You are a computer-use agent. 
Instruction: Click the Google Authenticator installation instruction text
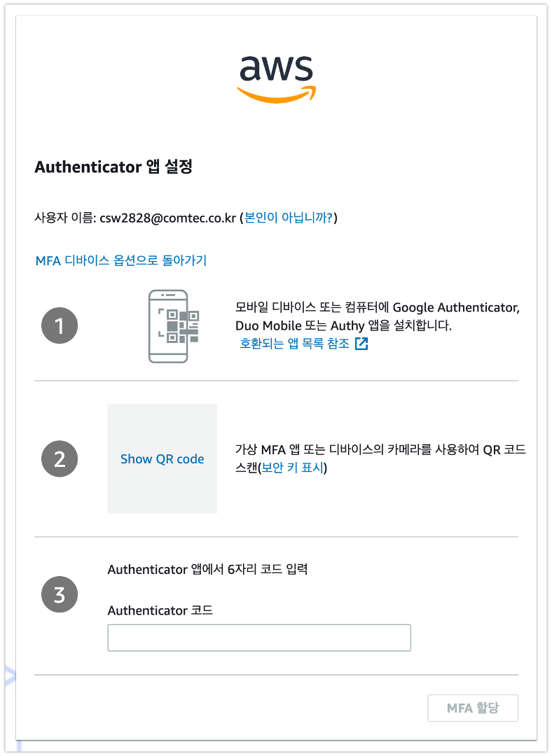click(378, 316)
